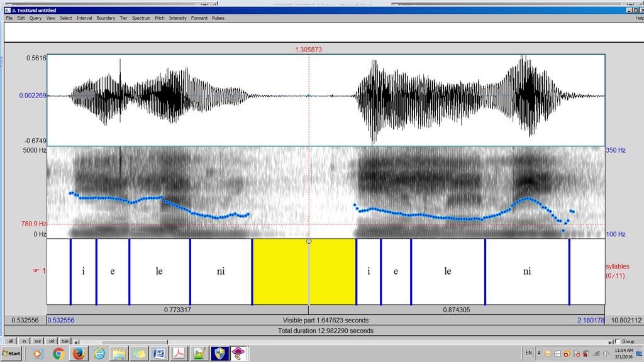Click the horizontal scrollbar thumb
The width and height of the screenshot is (644, 362).
(135, 341)
